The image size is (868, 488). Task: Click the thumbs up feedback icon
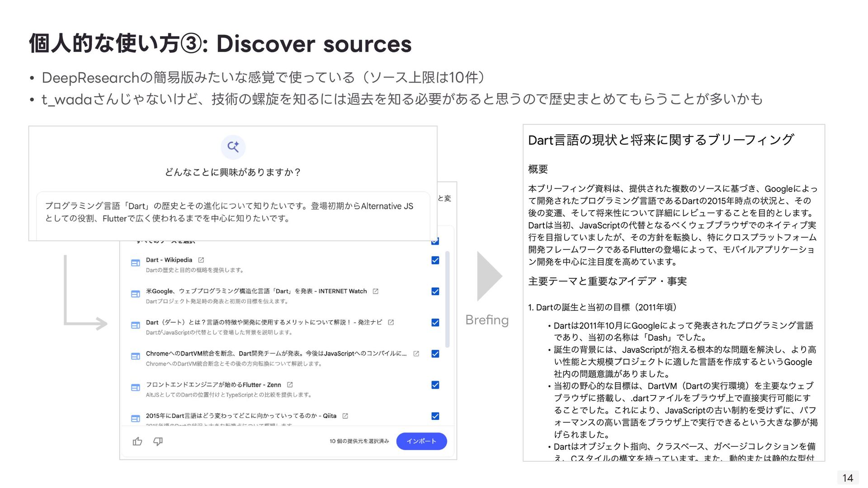tap(137, 441)
